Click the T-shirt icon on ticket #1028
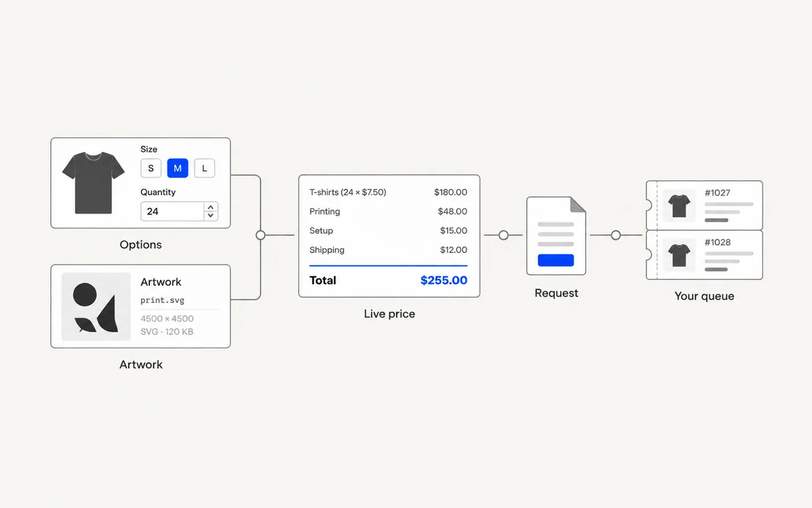Viewport: 812px width, 508px height. click(x=679, y=255)
